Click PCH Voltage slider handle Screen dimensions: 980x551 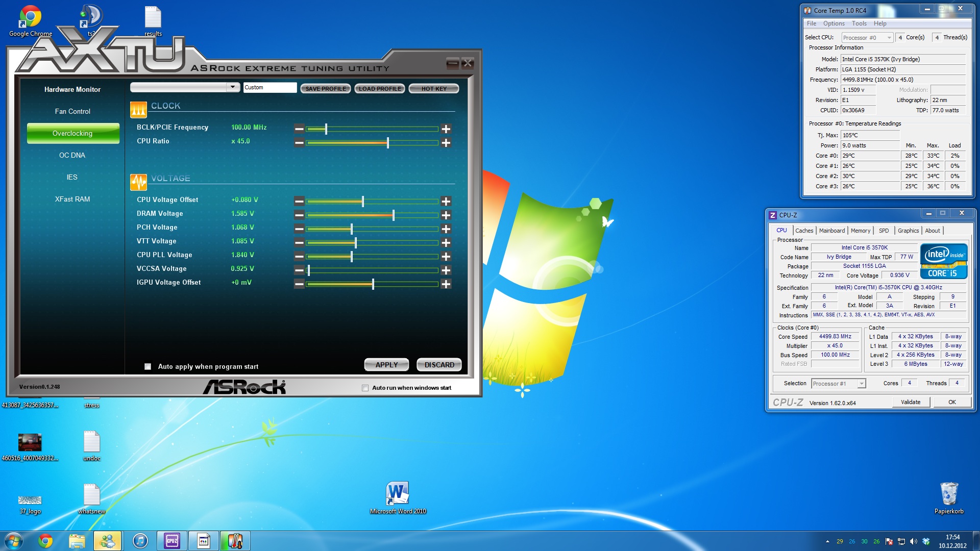click(352, 229)
